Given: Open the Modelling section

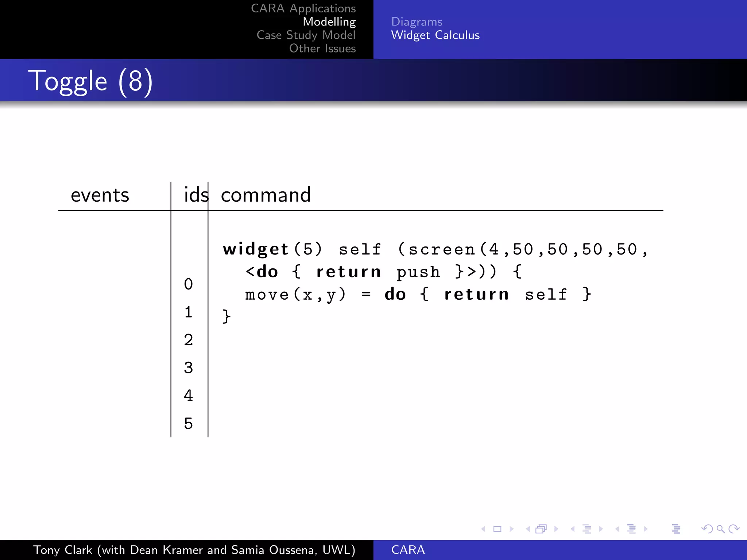Looking at the screenshot, I should (x=329, y=22).
